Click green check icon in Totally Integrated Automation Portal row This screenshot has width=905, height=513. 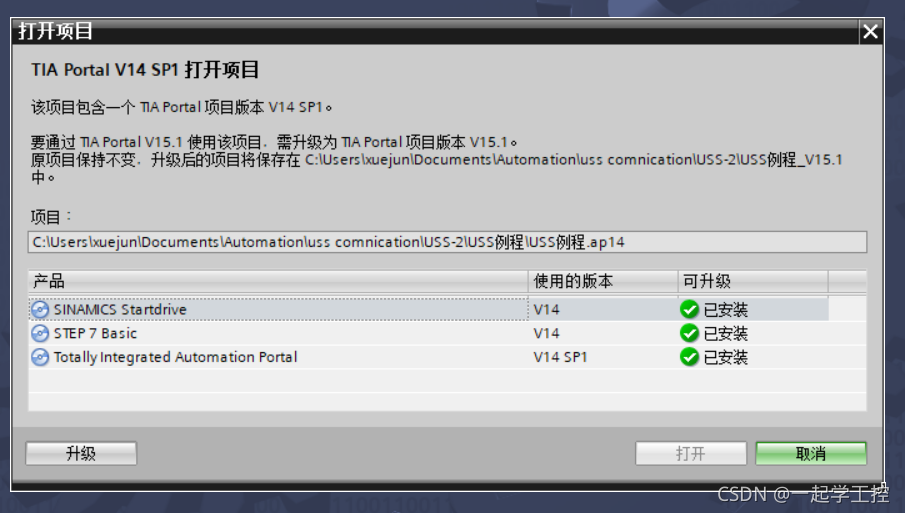(689, 357)
